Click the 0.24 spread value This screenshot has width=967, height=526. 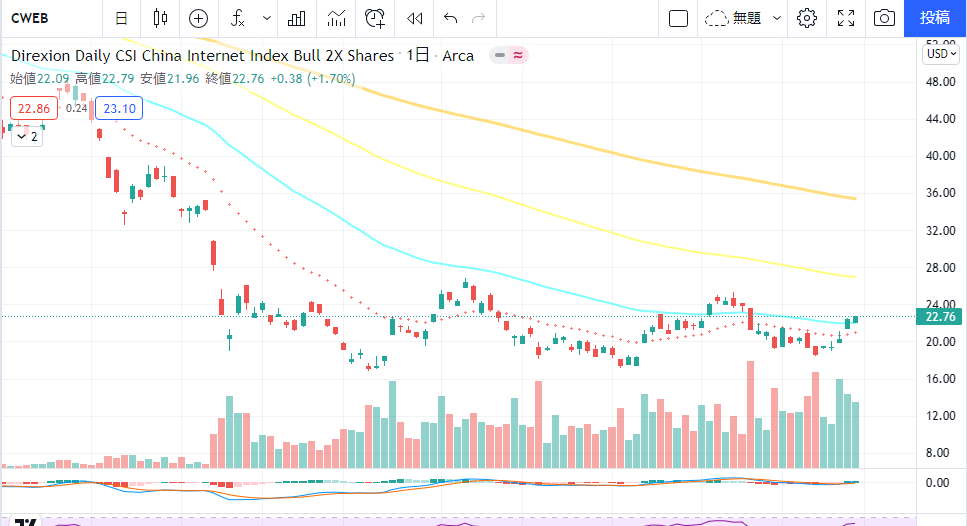[76, 109]
